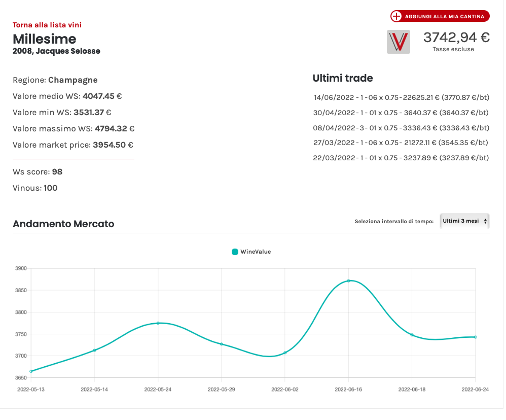Click the trade dated 08/04/2022
The width and height of the screenshot is (506, 420).
point(401,128)
